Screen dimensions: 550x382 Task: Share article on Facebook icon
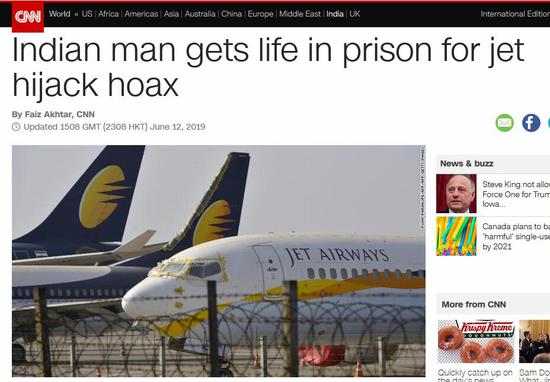pyautogui.click(x=531, y=123)
